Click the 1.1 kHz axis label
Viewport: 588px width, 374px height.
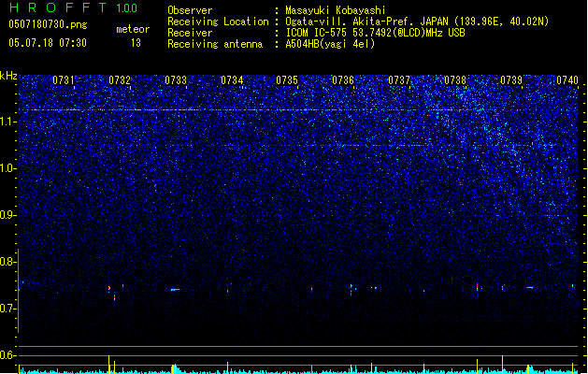[x=8, y=122]
